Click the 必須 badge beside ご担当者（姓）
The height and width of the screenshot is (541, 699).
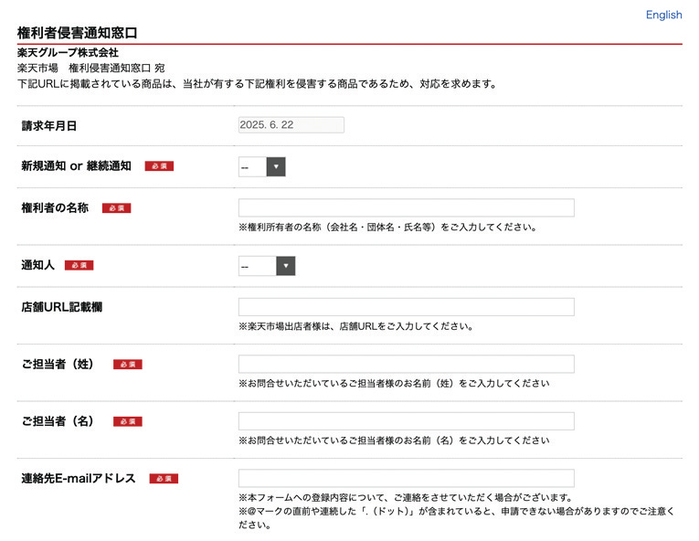(127, 365)
